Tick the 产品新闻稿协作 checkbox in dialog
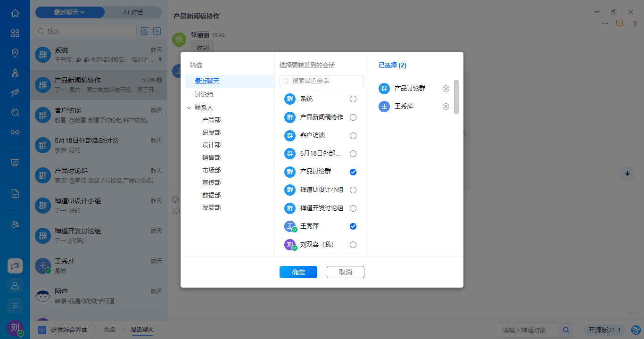The height and width of the screenshot is (339, 644). coord(353,117)
